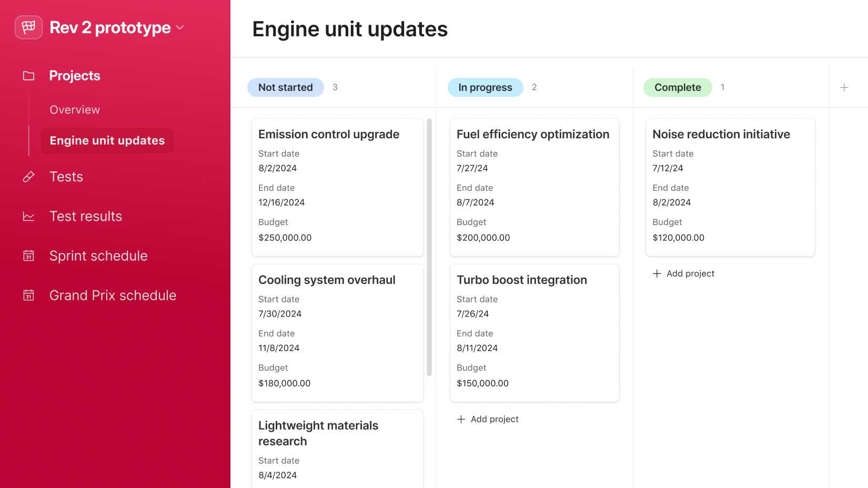This screenshot has height=488, width=868.
Task: Click the 7/27/24 start date
Action: point(472,168)
